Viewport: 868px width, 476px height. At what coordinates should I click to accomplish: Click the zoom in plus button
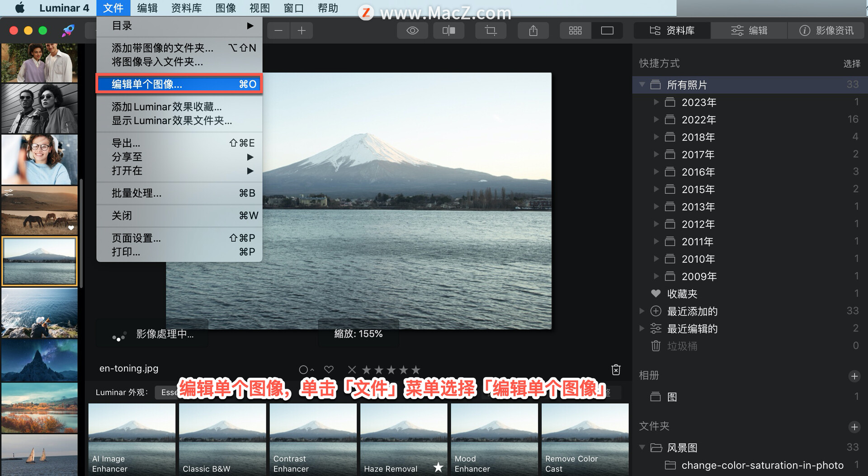click(302, 31)
